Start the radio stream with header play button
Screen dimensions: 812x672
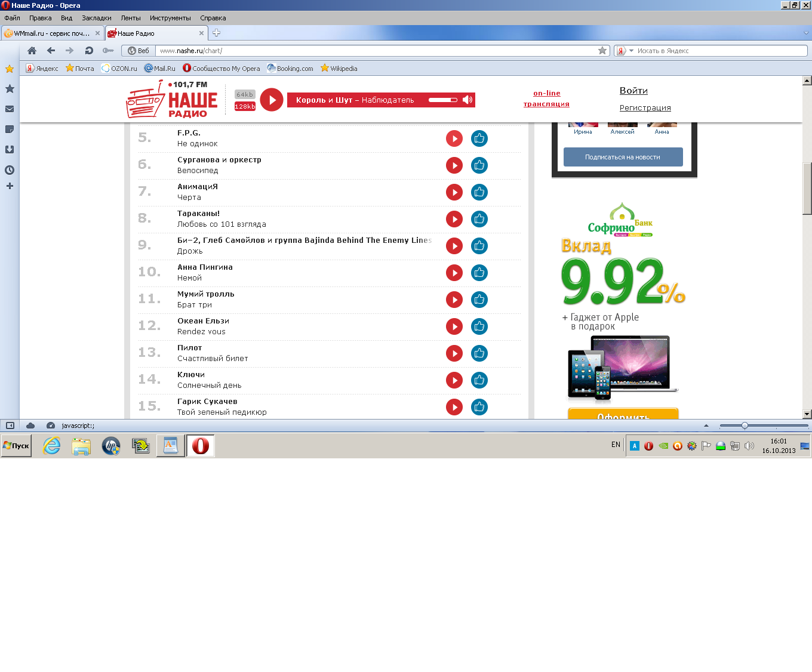pyautogui.click(x=272, y=100)
